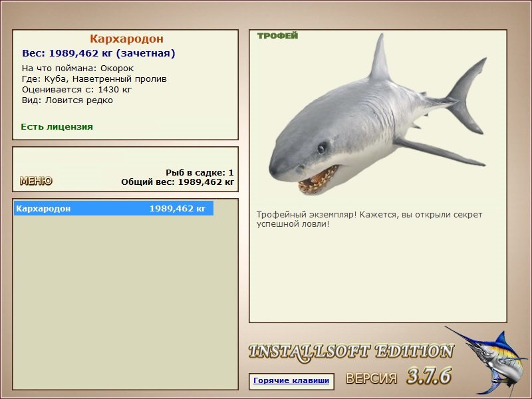Click the blue marlin logo icon
Image resolution: width=532 pixels, height=399 pixels.
pos(486,361)
